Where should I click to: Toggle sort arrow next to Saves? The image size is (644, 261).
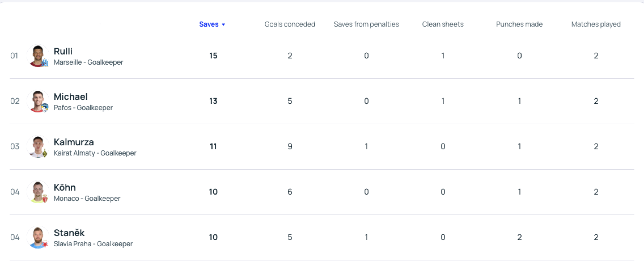coord(223,25)
